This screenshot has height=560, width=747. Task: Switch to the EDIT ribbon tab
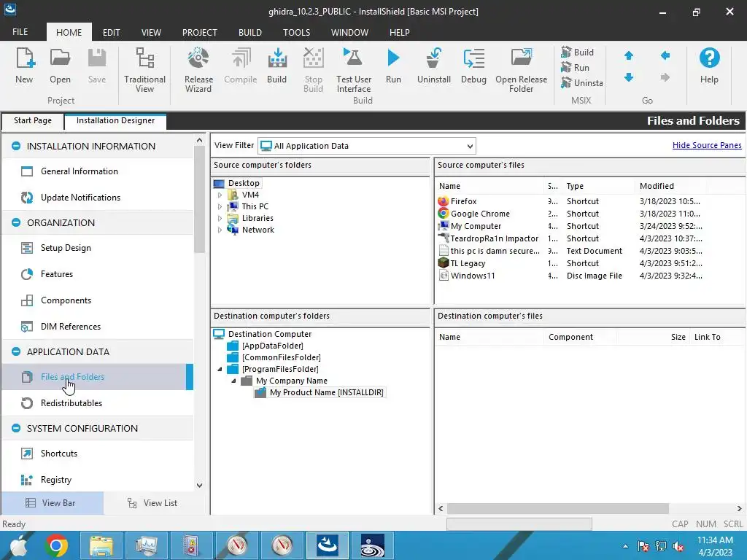click(x=112, y=32)
